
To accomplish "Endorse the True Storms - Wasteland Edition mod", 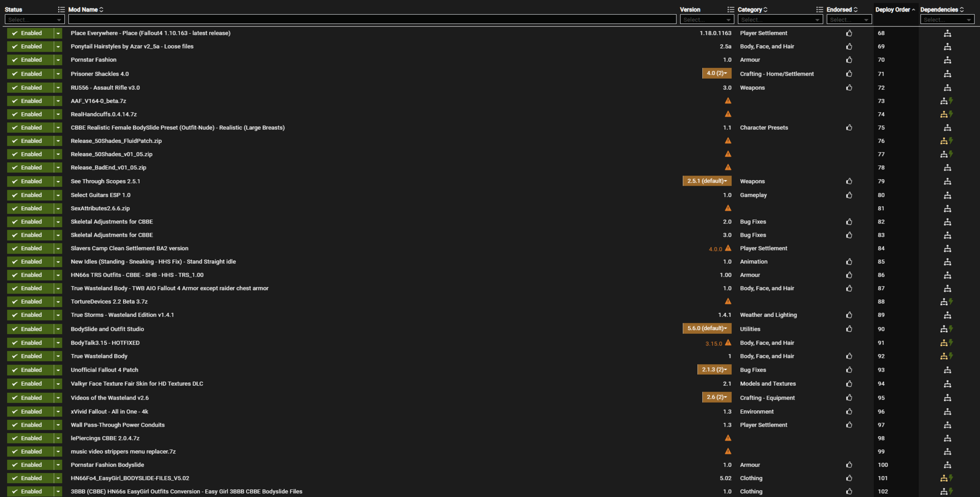I will click(x=849, y=315).
